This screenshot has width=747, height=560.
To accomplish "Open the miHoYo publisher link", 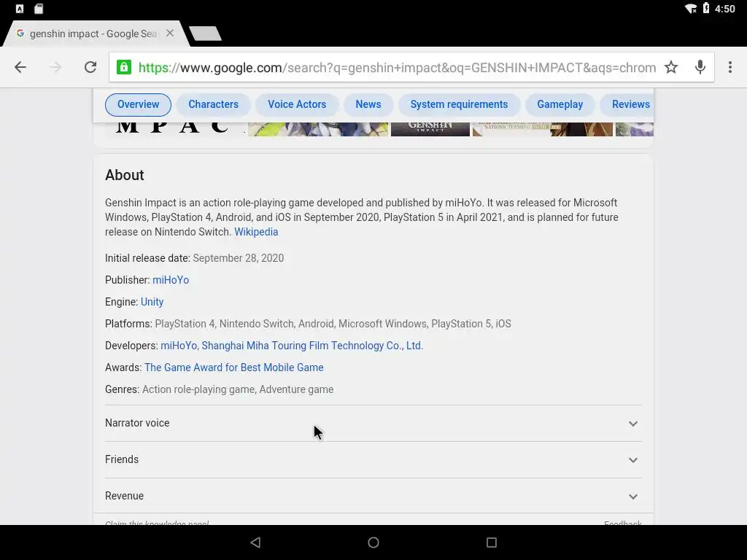I will tap(171, 280).
